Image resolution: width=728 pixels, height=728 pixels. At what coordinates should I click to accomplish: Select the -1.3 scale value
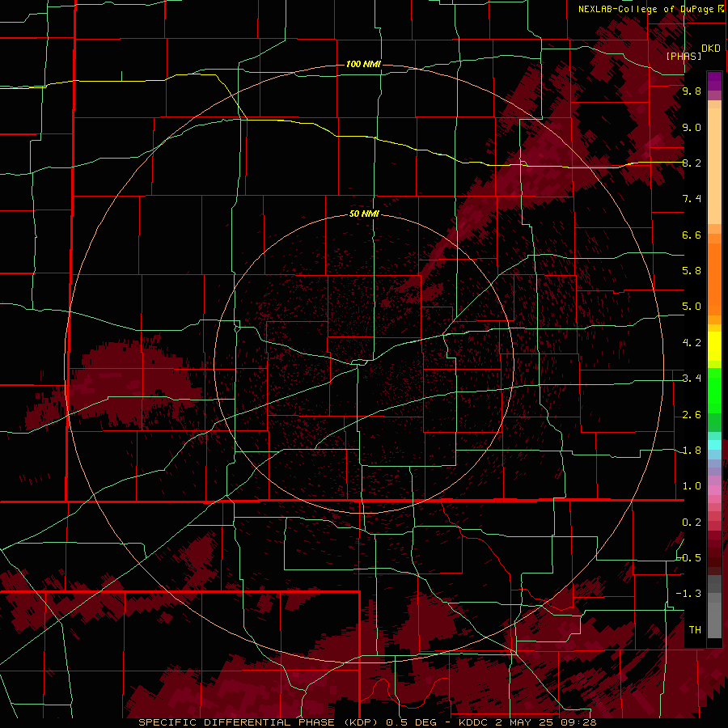688,594
